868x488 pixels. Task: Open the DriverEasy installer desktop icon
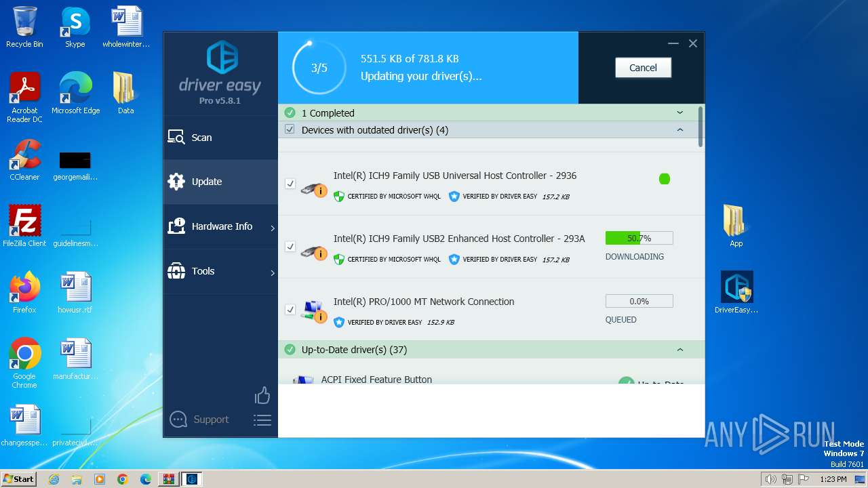(736, 293)
